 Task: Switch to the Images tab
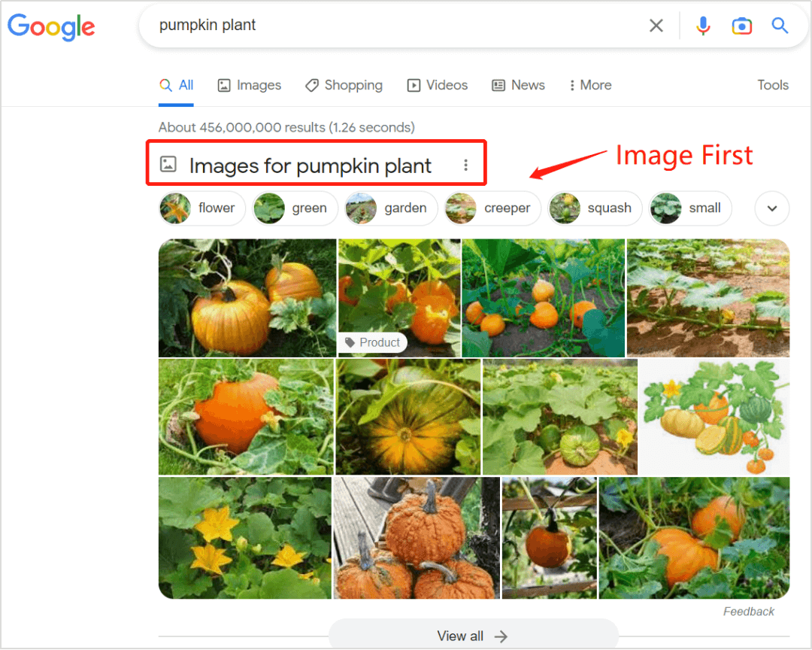click(249, 85)
